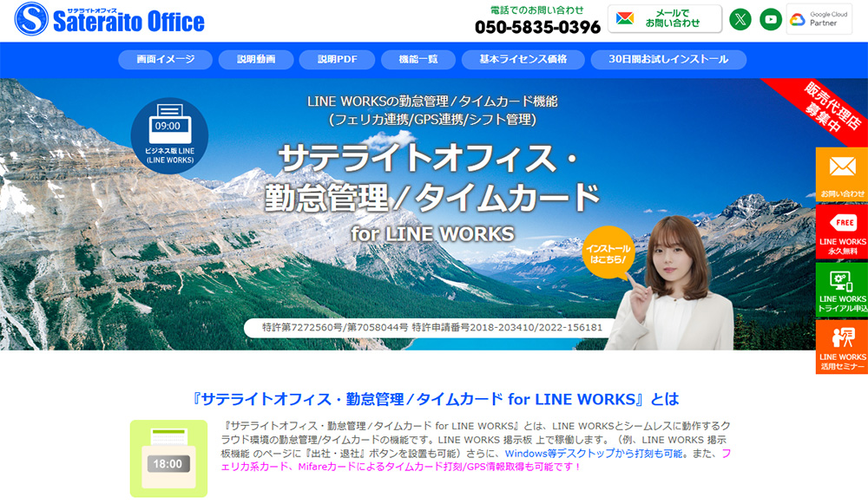868x504 pixels.
Task: Open the YouTube channel icon
Action: click(770, 19)
